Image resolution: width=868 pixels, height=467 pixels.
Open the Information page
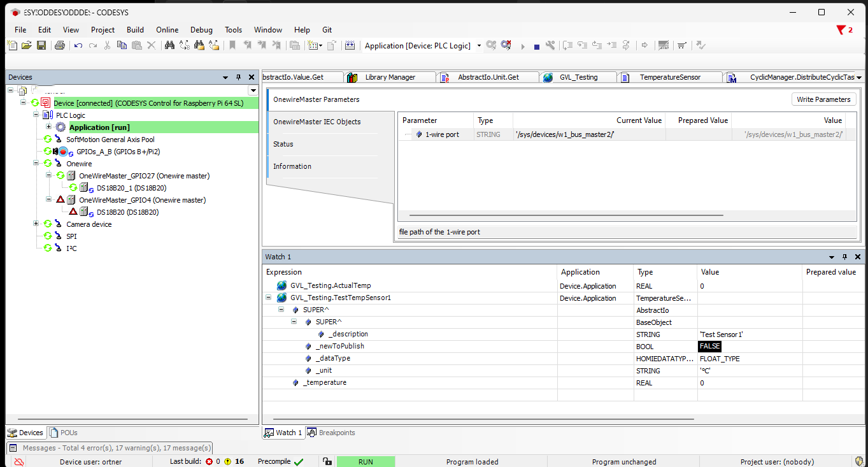(x=292, y=166)
